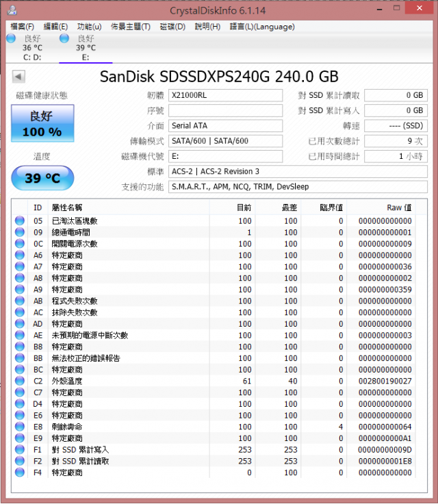
Task: Click status orb of attribute F4
Action: pos(20,473)
